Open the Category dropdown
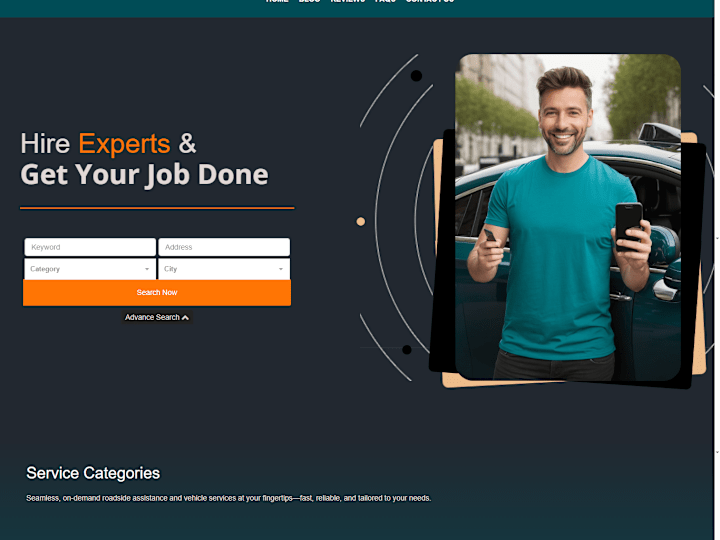Viewport: 720px width, 540px height. [90, 269]
